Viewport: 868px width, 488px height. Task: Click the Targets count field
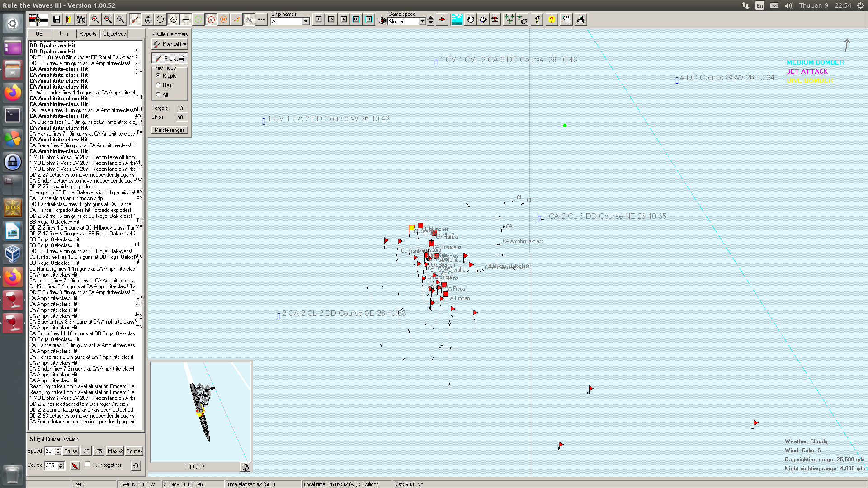coord(181,108)
